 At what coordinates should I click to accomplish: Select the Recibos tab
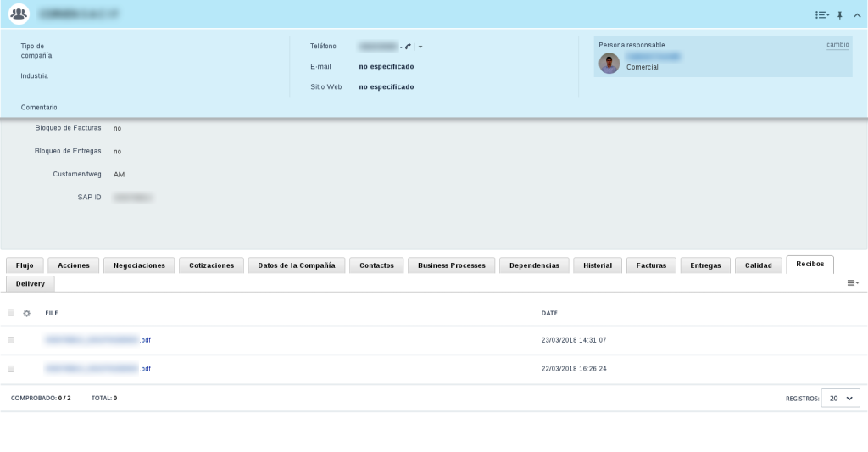(810, 265)
